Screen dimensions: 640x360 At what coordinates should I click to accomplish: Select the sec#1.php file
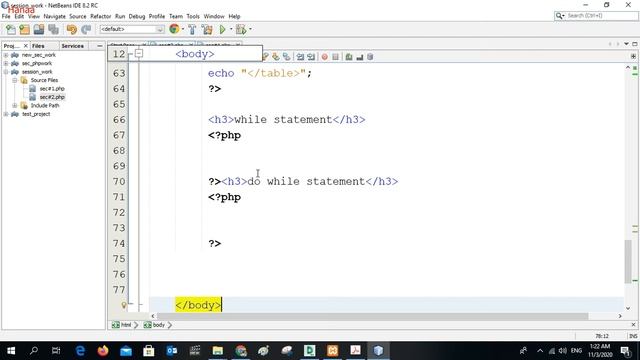(52, 89)
